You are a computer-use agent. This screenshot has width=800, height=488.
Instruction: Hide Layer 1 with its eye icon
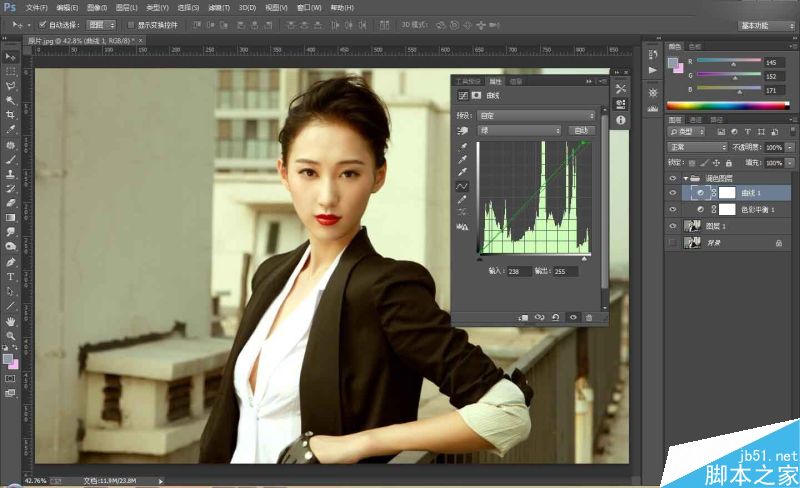pos(672,226)
